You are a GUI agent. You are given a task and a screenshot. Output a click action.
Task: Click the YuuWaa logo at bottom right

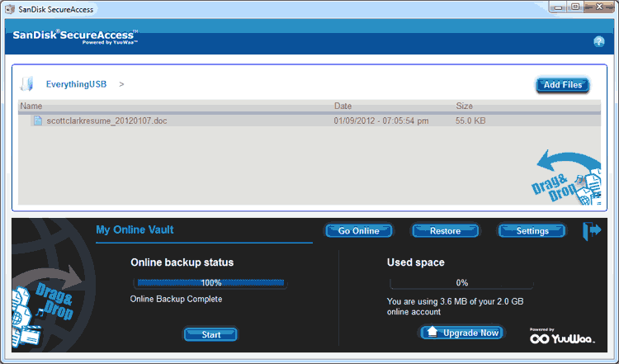click(x=562, y=337)
